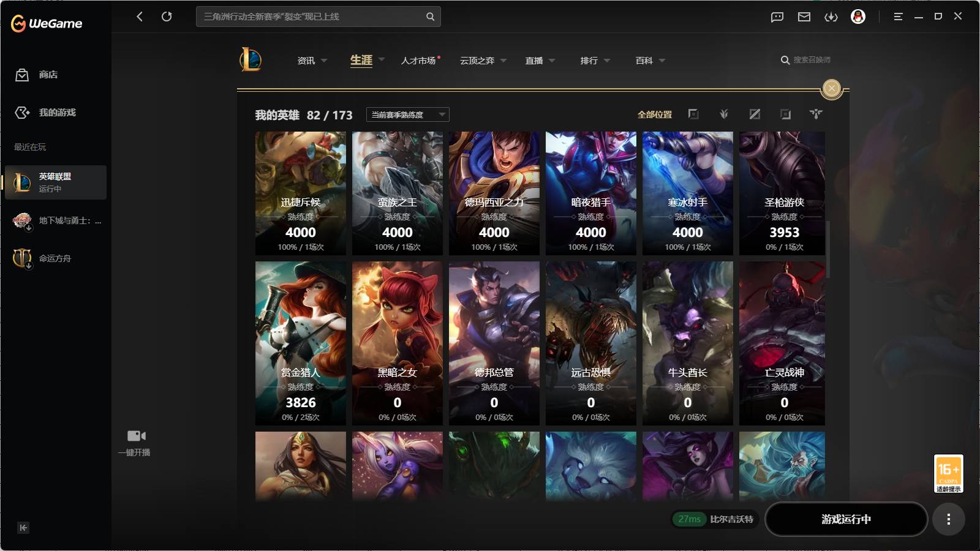The height and width of the screenshot is (551, 980).
Task: Open the mail envelope icon
Action: pos(804,17)
